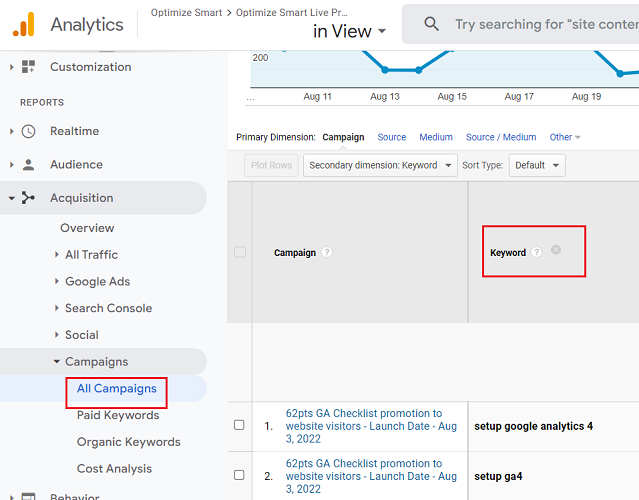The height and width of the screenshot is (500, 639).
Task: Switch primary dimension to Medium
Action: 436,137
